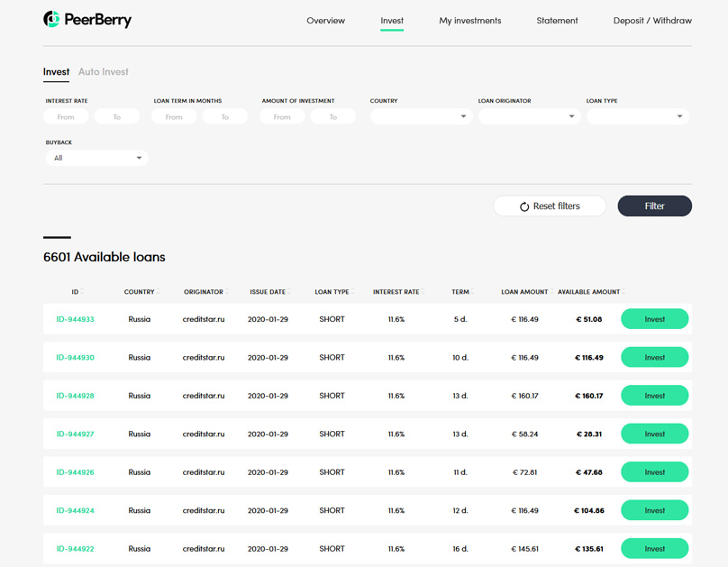Sort loans by the ID column
Viewport: 728px width, 567px height.
click(x=77, y=292)
